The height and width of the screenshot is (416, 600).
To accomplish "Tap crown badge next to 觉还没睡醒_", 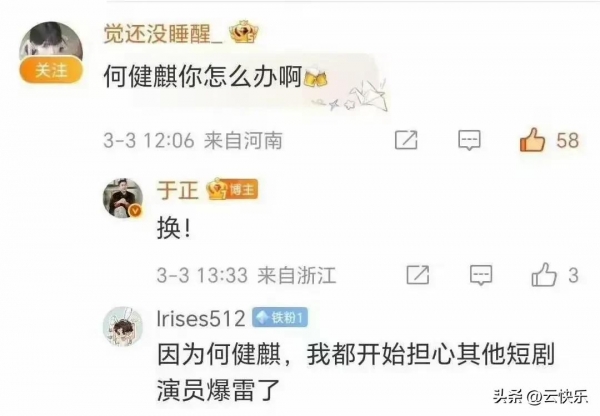I will click(244, 32).
